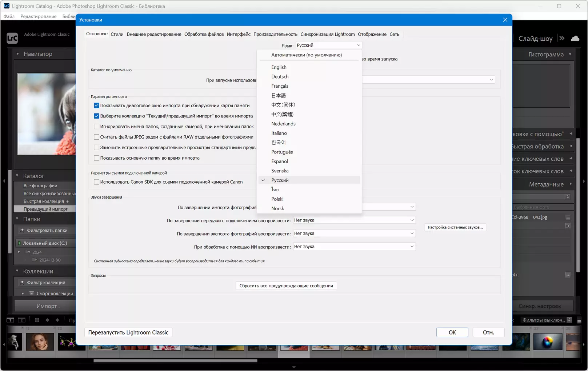The width and height of the screenshot is (588, 371).
Task: Check 'Заменить встроенные предварительные просмотры' option
Action: 96,147
